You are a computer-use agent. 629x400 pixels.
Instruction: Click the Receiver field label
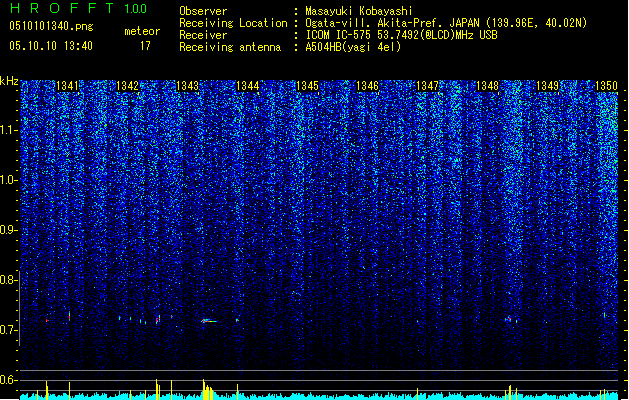point(203,35)
